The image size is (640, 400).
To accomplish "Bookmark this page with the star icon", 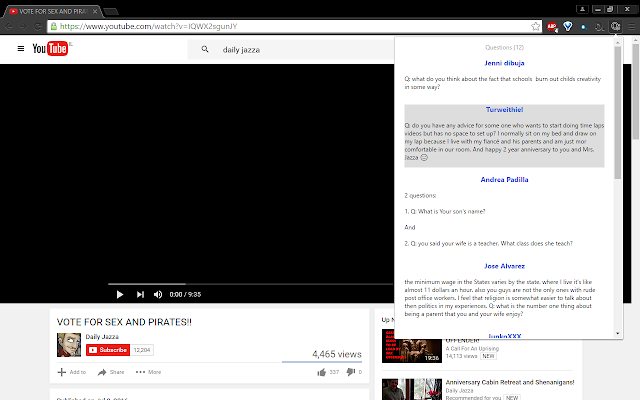I will [536, 27].
